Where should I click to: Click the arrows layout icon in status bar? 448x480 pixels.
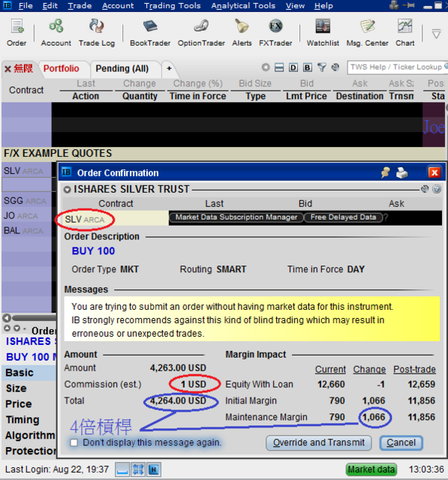(x=138, y=469)
